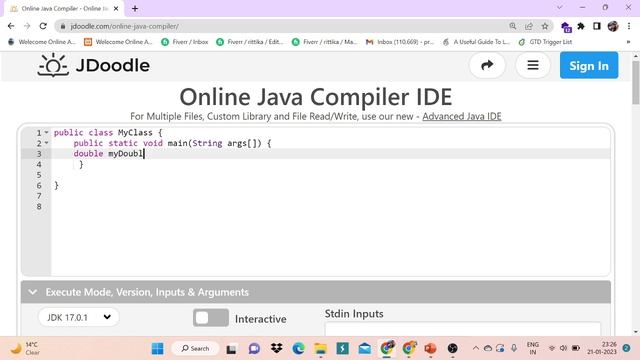
Task: Open the Windows Start menu
Action: 157,349
